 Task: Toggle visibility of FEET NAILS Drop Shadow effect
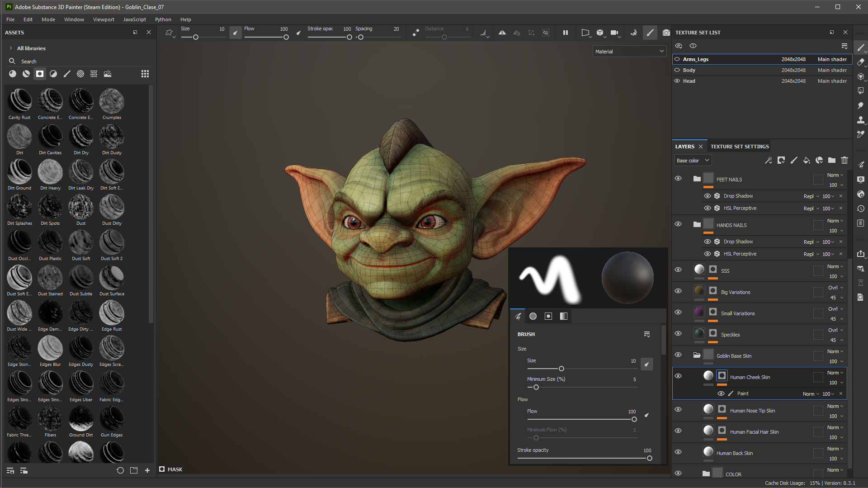coord(707,196)
